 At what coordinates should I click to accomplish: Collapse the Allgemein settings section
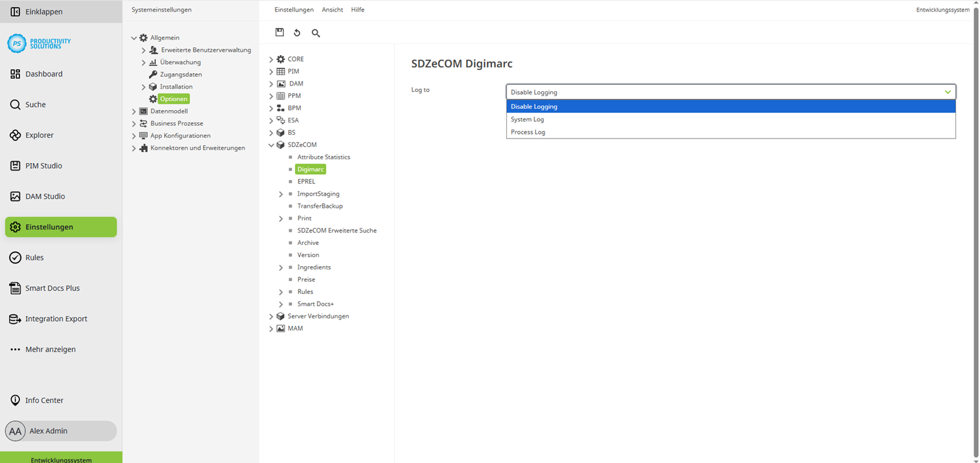click(134, 37)
